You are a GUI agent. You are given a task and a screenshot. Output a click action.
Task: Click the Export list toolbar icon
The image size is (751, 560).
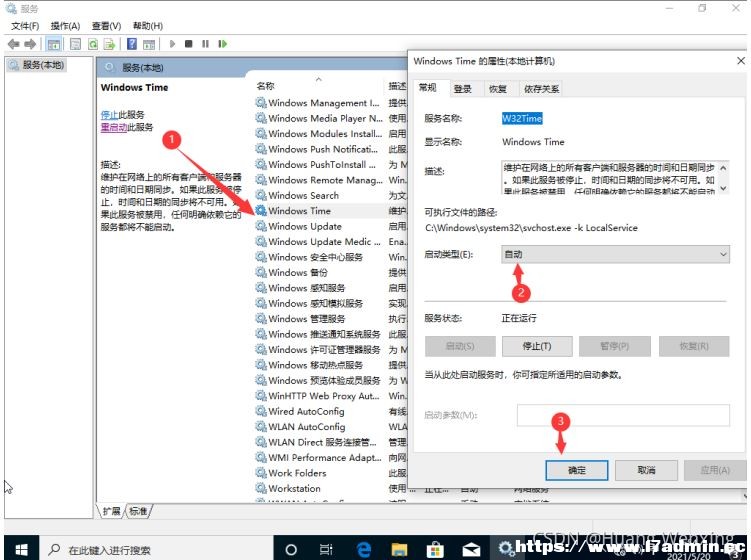(110, 44)
